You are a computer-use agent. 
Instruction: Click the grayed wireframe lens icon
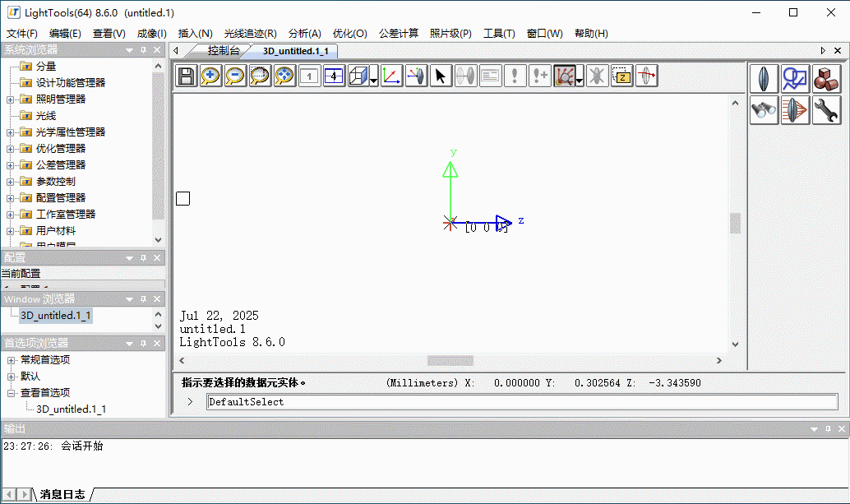point(465,76)
